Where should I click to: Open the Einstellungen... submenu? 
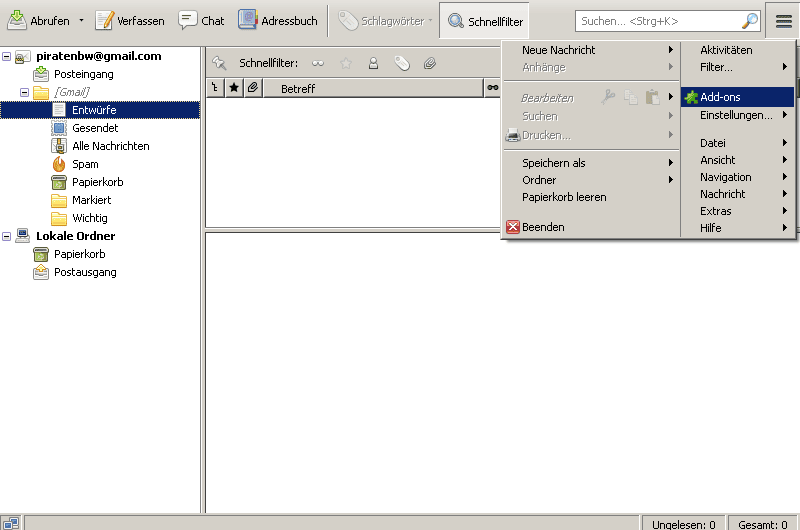click(x=737, y=115)
